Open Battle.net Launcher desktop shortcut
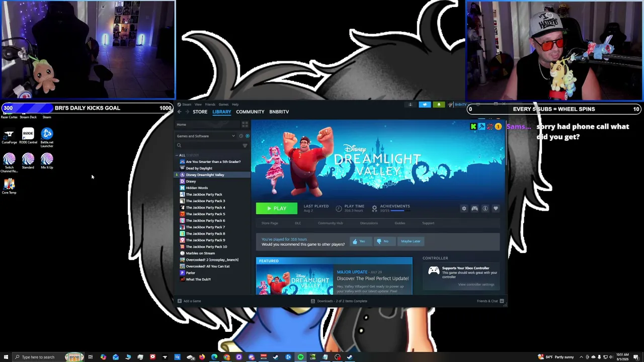 (47, 138)
